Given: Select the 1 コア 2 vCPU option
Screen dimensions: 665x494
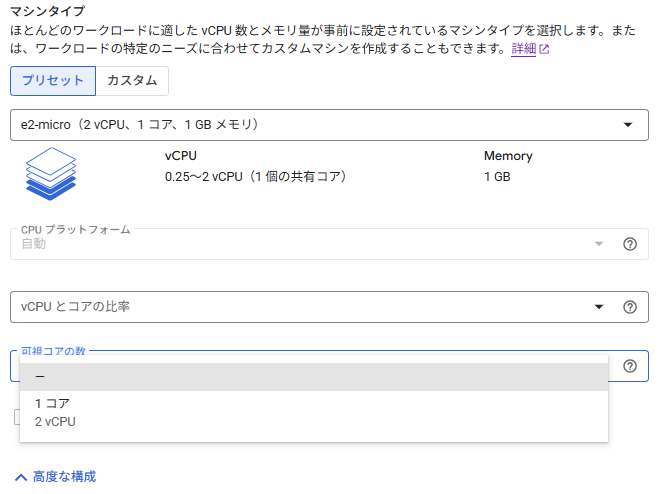Looking at the screenshot, I should [313, 412].
